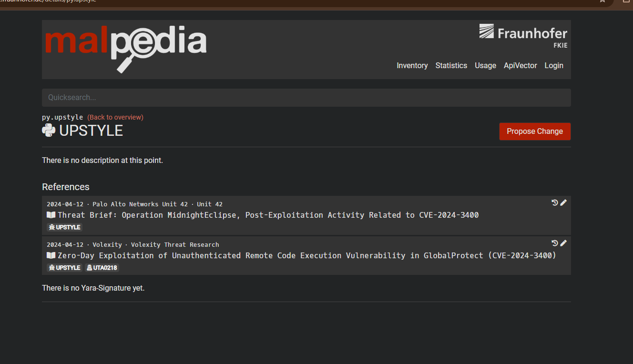
Task: Click edit pencil for Palo Alto Unit 42 reference
Action: (x=563, y=202)
